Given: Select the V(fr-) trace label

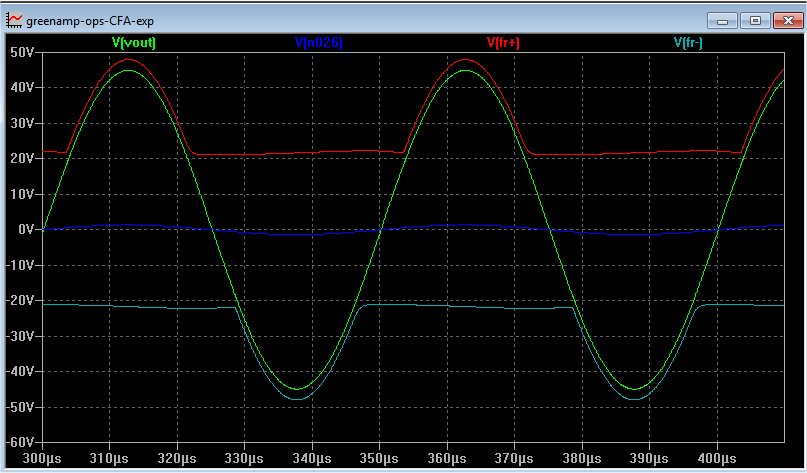Looking at the screenshot, I should click(688, 43).
